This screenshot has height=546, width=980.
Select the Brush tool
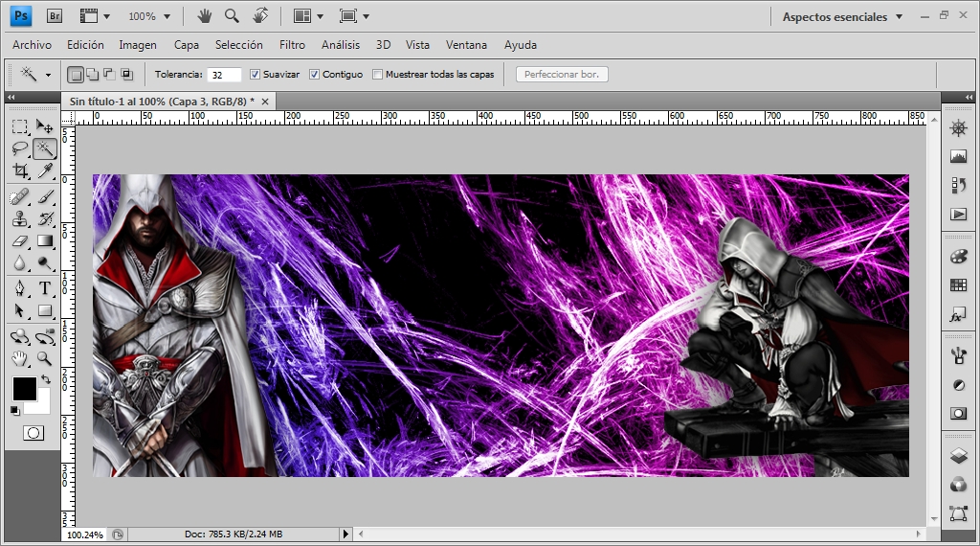click(x=44, y=197)
